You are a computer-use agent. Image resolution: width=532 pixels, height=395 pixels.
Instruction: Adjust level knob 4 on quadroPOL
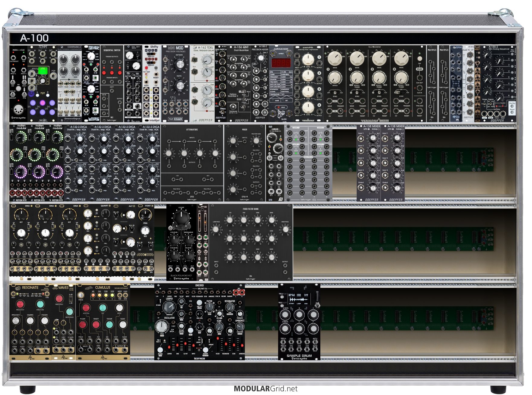308,107
